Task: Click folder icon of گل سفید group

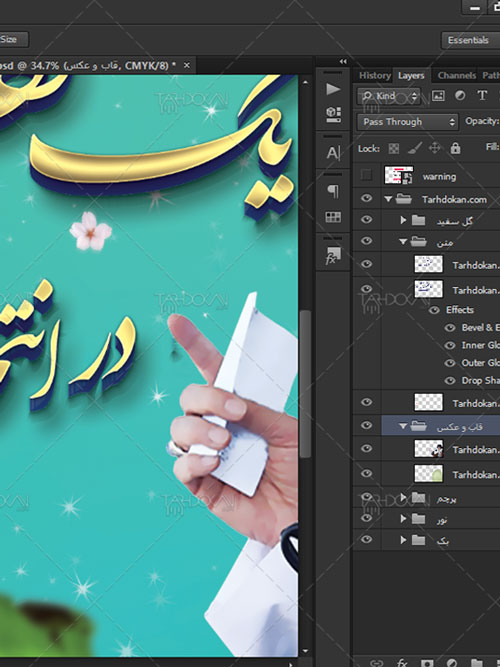Action: tap(418, 220)
